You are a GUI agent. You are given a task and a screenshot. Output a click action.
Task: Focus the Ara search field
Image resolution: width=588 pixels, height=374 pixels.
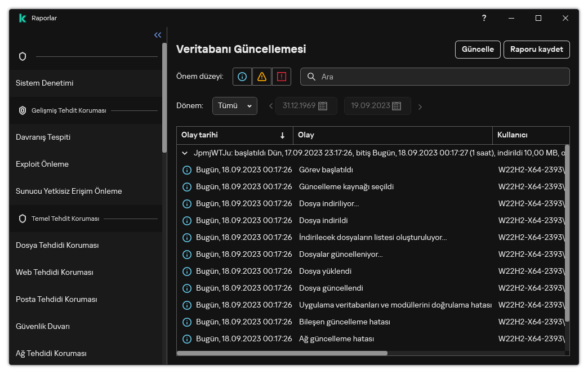click(439, 77)
